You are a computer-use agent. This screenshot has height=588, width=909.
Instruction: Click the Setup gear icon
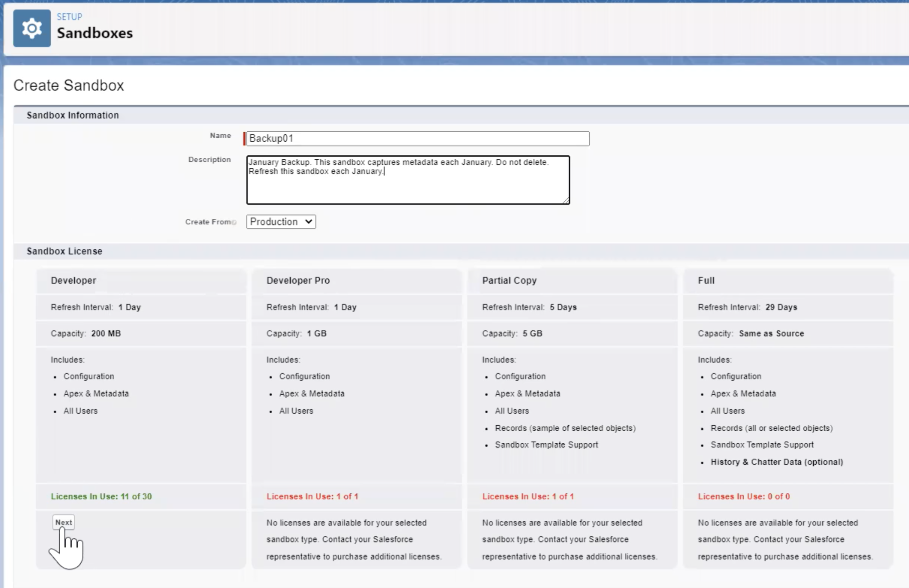pyautogui.click(x=32, y=28)
